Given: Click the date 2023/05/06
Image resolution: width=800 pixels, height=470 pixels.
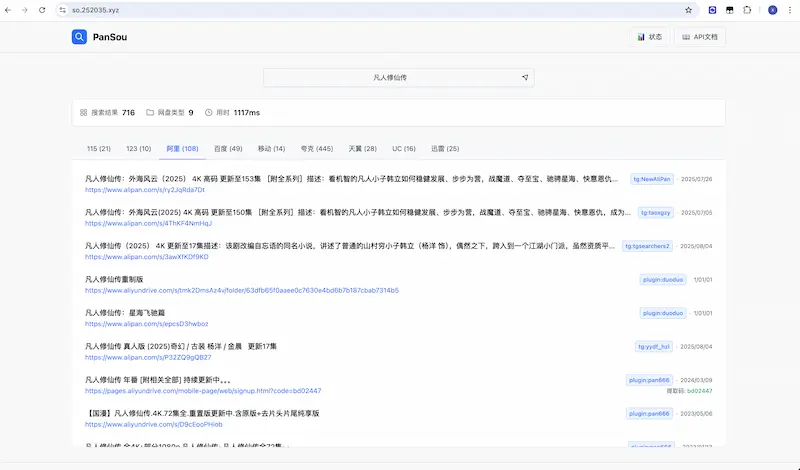Looking at the screenshot, I should (x=696, y=414).
